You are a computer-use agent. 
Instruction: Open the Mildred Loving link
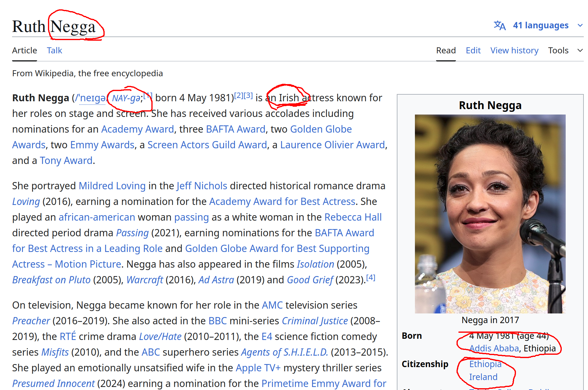[x=112, y=186]
